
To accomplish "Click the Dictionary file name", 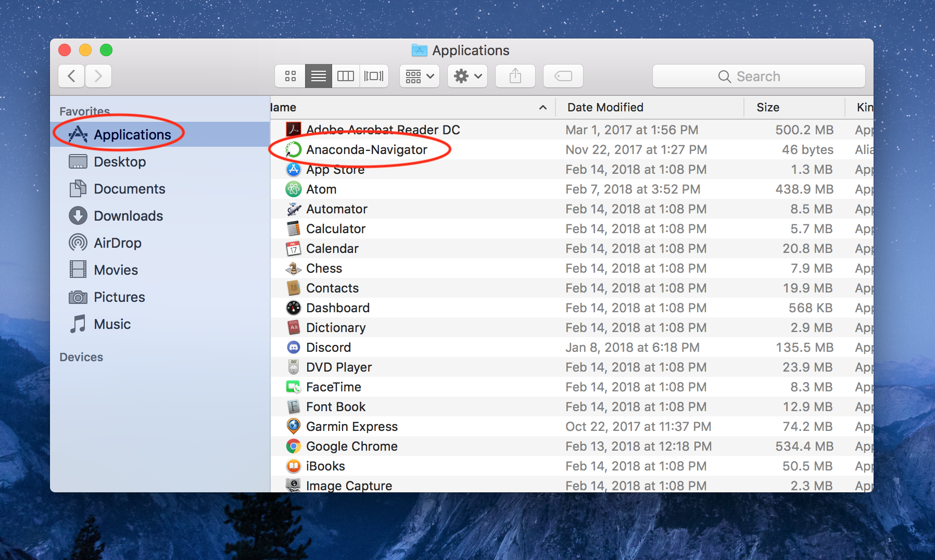I will click(336, 328).
